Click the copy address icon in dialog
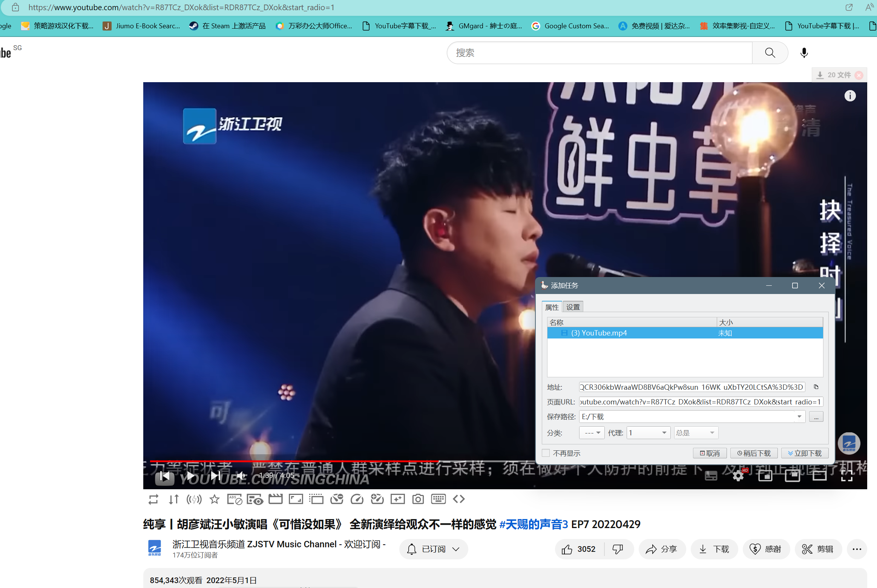 [x=816, y=387]
